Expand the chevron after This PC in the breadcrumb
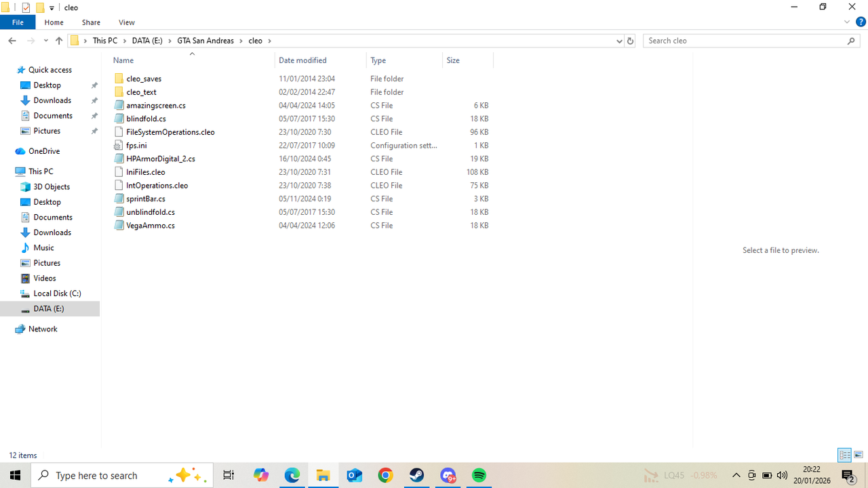 [124, 41]
